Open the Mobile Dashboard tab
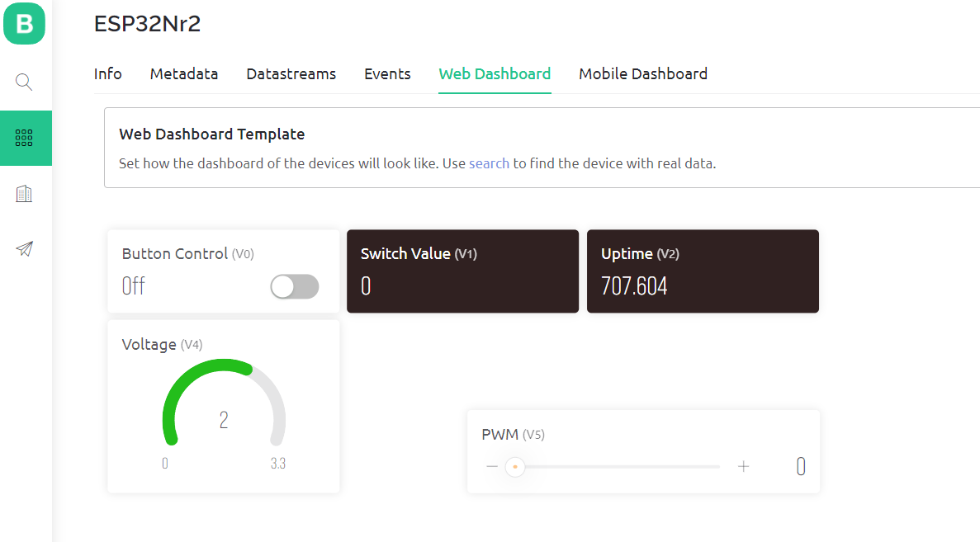This screenshot has width=980, height=542. (642, 74)
